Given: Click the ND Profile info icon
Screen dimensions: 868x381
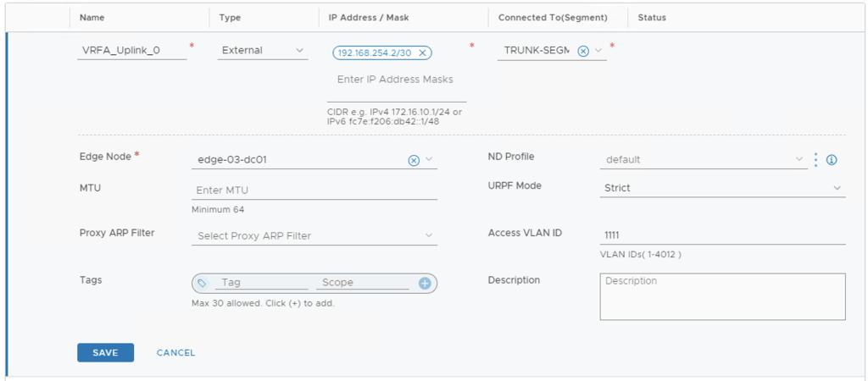Looking at the screenshot, I should [x=832, y=159].
